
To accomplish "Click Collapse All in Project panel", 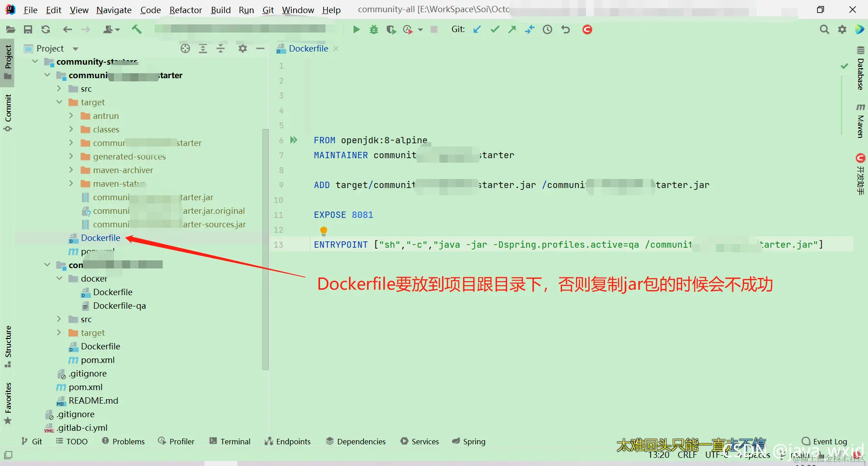I will (221, 49).
